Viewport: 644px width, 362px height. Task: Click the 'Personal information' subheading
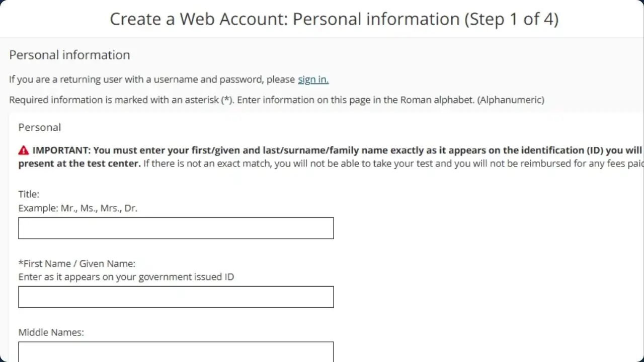click(69, 55)
